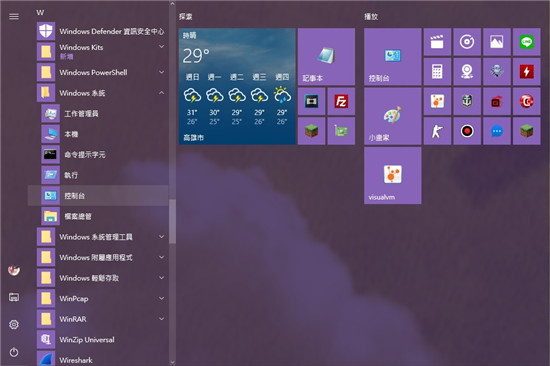Open the red lightning bolt Flash tile

pos(526,72)
